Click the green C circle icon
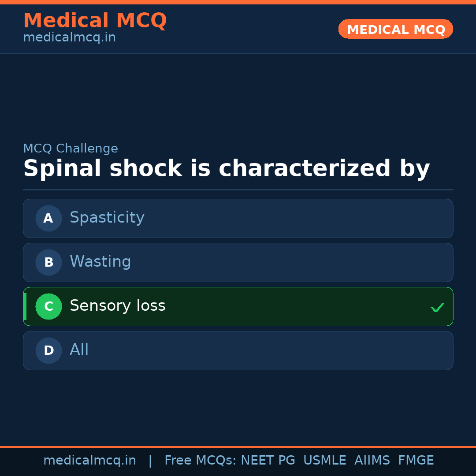 [48, 306]
